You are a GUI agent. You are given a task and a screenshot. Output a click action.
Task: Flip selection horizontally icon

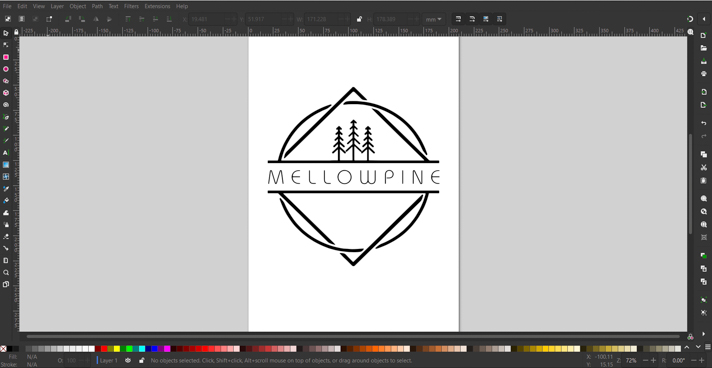click(x=96, y=19)
